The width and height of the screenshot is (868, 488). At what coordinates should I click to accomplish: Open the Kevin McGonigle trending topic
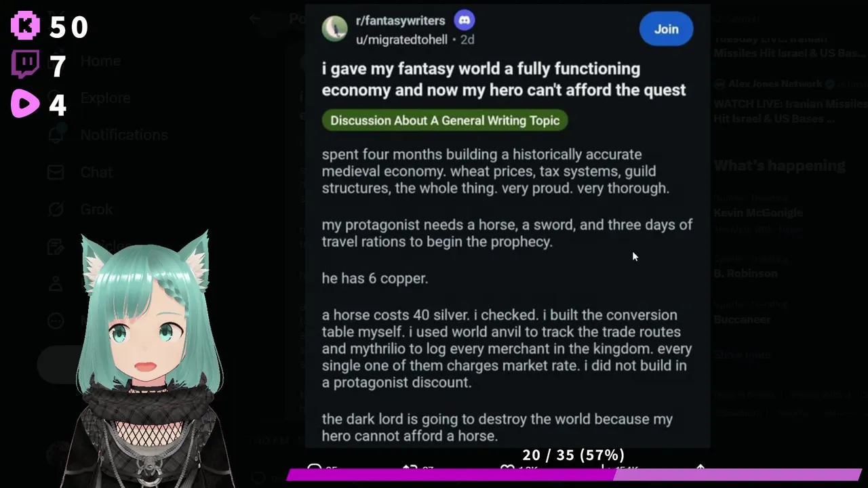pos(758,213)
